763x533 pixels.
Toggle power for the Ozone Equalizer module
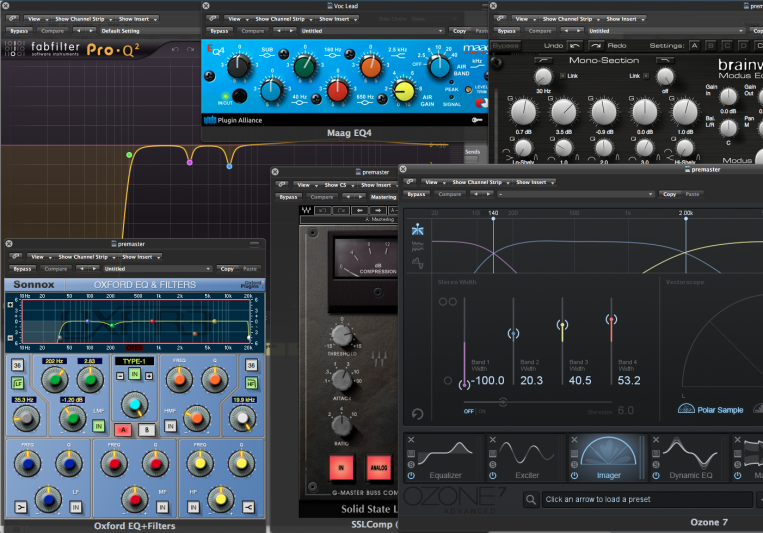click(x=411, y=476)
